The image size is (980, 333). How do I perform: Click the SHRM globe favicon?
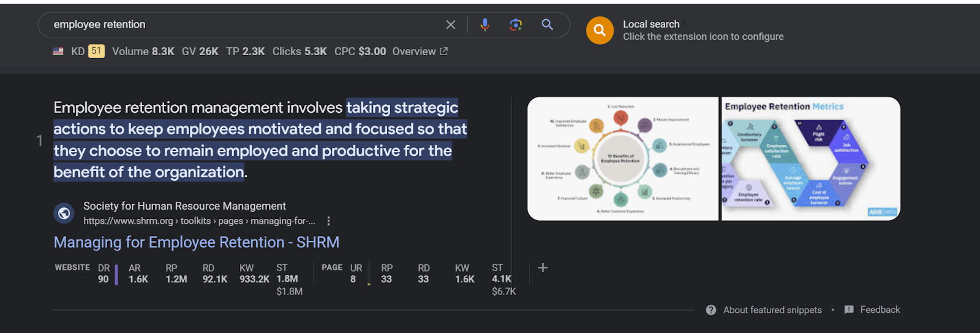pyautogui.click(x=64, y=213)
